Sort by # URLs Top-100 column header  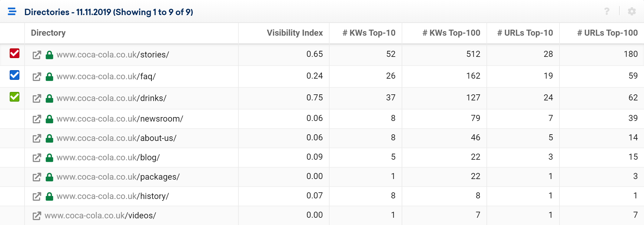pos(607,33)
